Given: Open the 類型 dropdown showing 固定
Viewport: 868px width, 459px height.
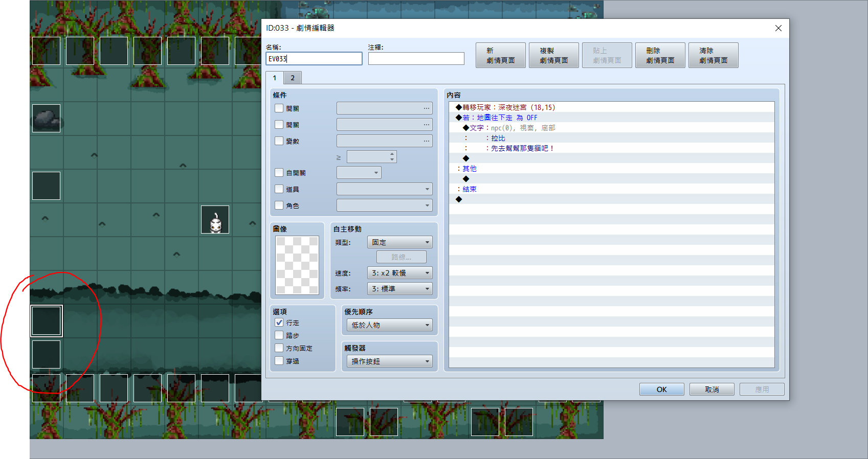Looking at the screenshot, I should coord(400,242).
